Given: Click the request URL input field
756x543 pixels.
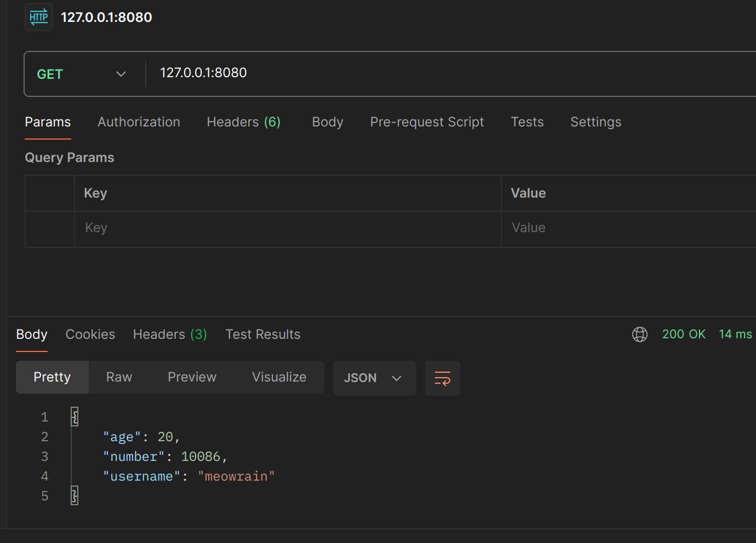Looking at the screenshot, I should tap(438, 73).
